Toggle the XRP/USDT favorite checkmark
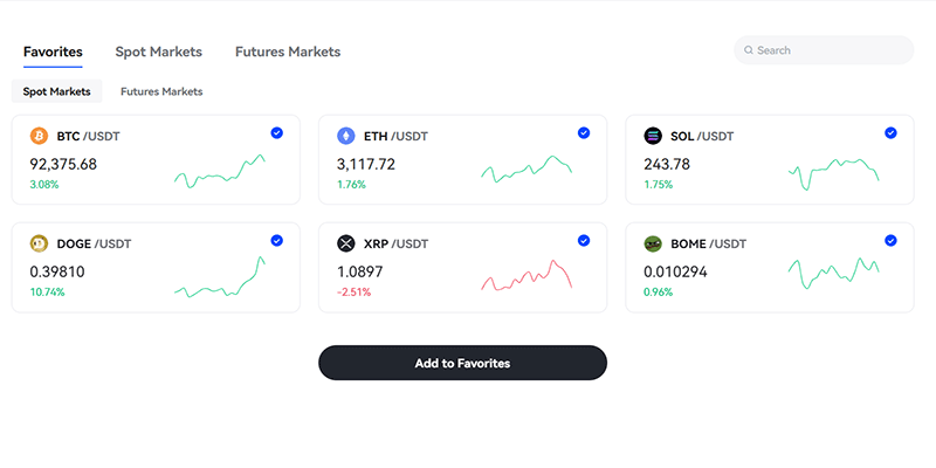The height and width of the screenshot is (468, 936). (x=584, y=240)
